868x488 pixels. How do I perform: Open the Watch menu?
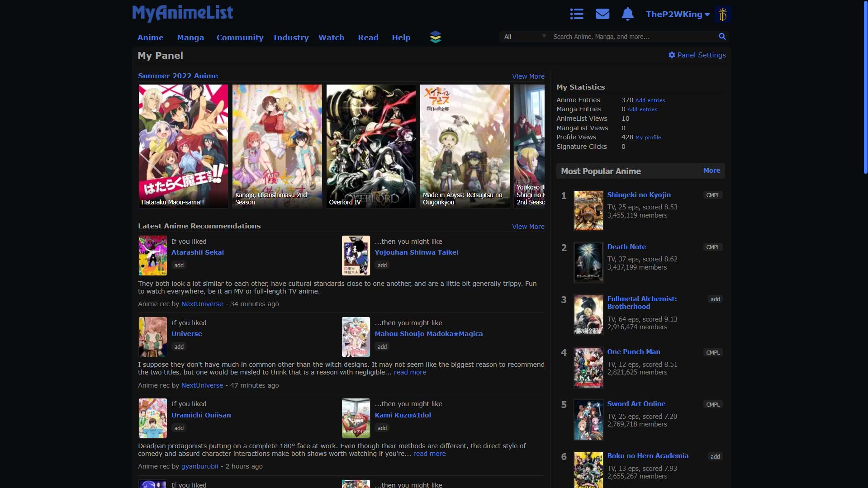[x=331, y=38]
